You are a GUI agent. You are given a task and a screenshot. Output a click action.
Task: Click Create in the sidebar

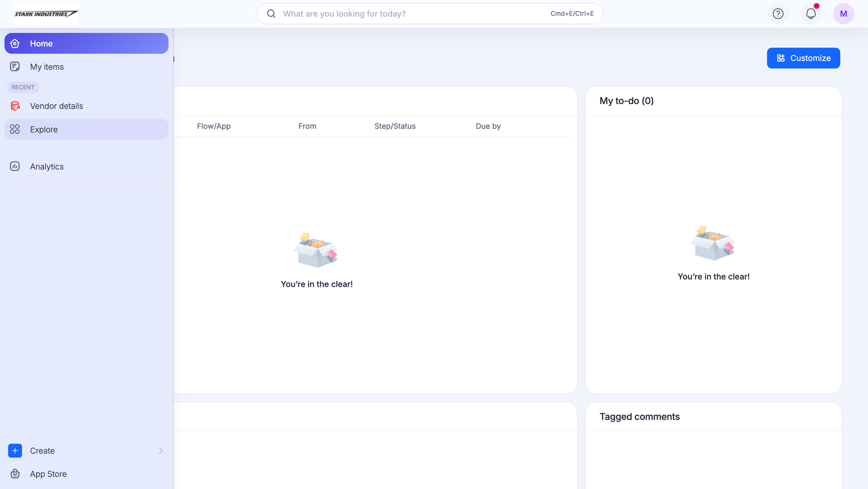click(x=86, y=451)
